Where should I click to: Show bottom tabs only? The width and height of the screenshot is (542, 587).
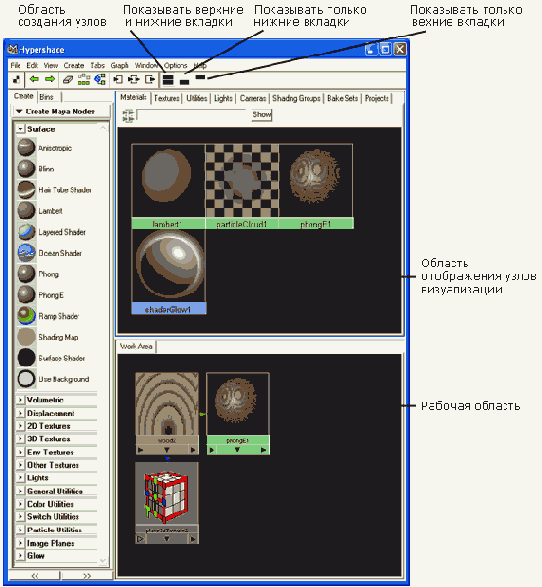click(x=185, y=82)
